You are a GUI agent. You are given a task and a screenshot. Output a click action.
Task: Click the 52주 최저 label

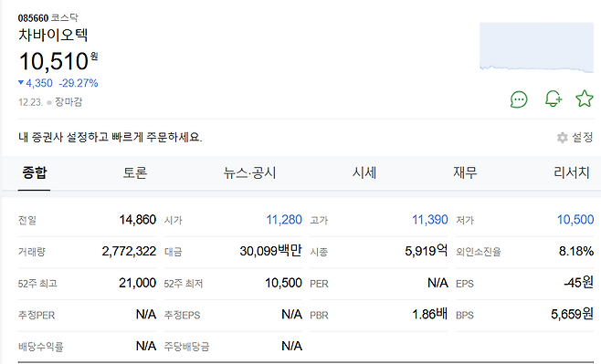184,284
